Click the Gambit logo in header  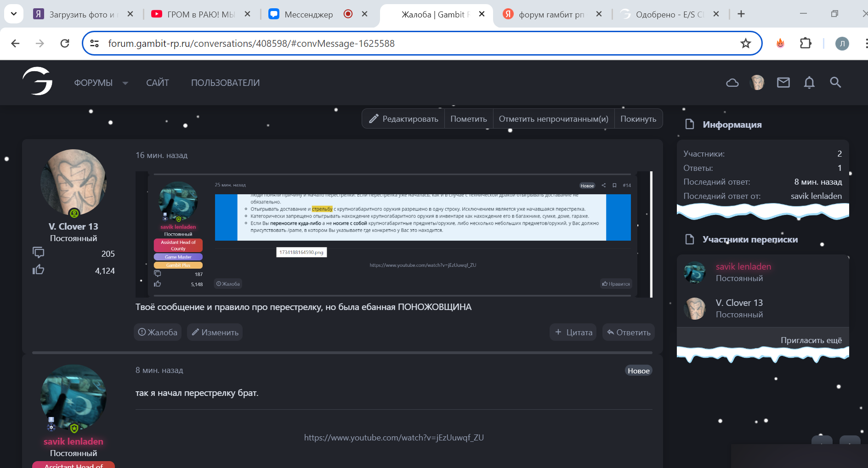(38, 81)
